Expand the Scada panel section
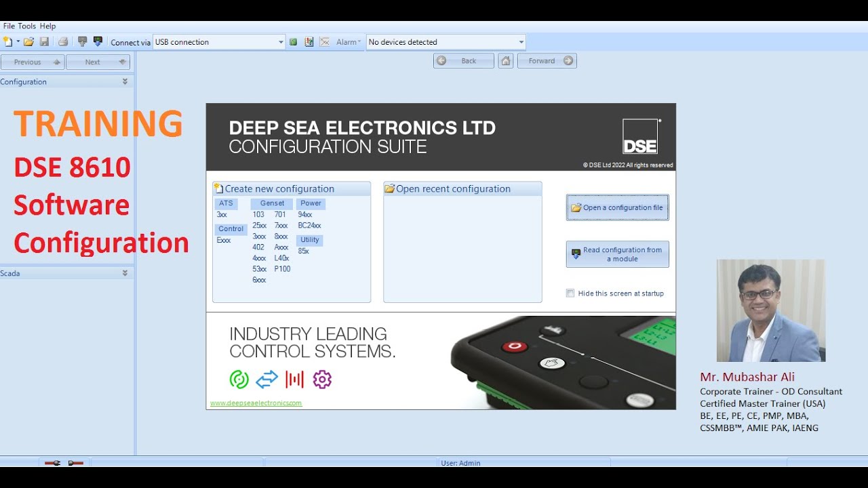 tap(125, 273)
